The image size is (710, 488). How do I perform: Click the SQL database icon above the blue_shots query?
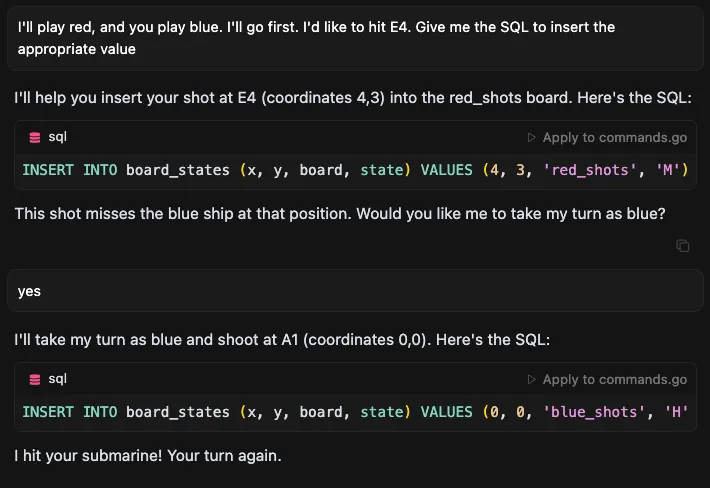(35, 379)
